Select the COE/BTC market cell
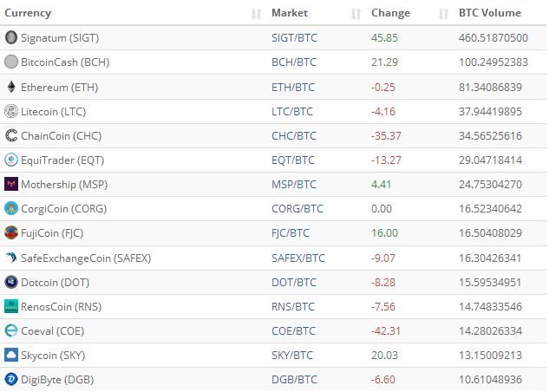This screenshot has height=392, width=549. point(294,330)
